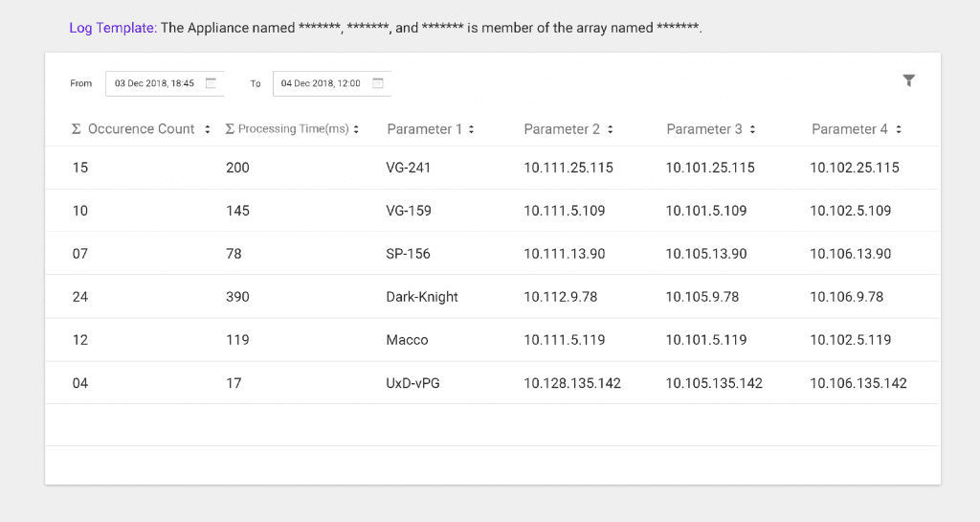Select the VG-241 appliance cell
Viewport: 980px width, 522px height.
409,168
